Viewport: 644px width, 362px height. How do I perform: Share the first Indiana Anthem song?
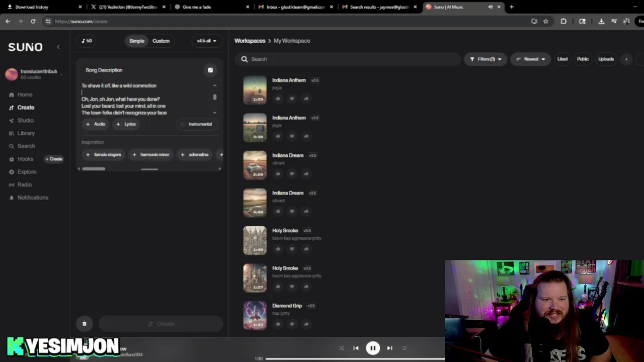coord(306,99)
